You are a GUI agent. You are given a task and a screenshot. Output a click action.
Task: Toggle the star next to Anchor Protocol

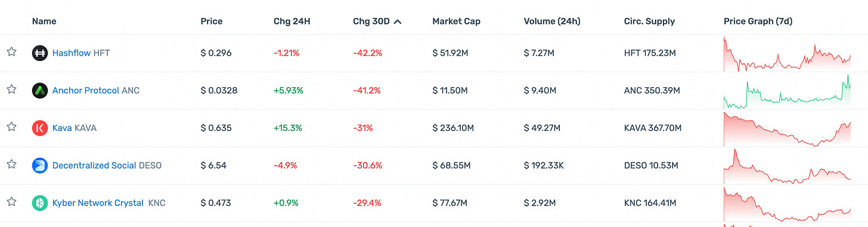coord(11,90)
